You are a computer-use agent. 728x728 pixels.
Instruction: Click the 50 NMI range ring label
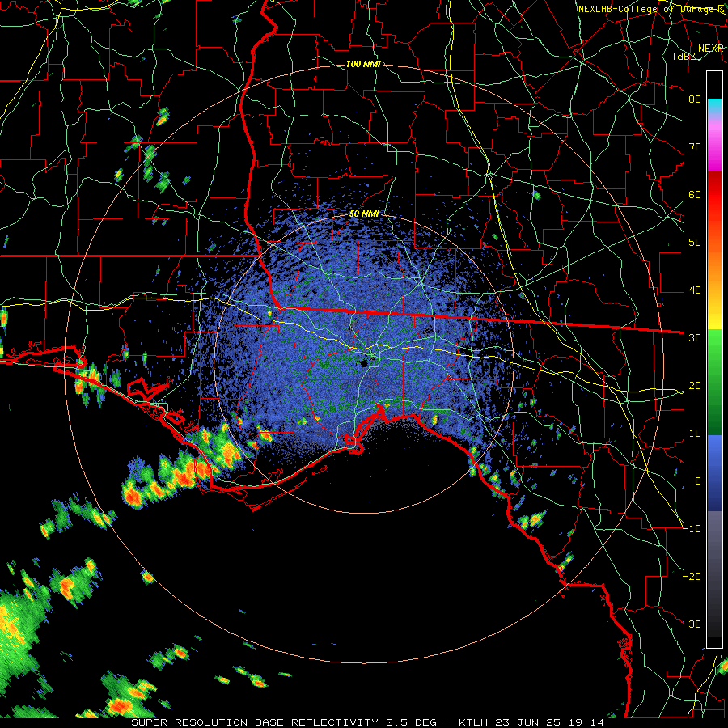coord(364,214)
